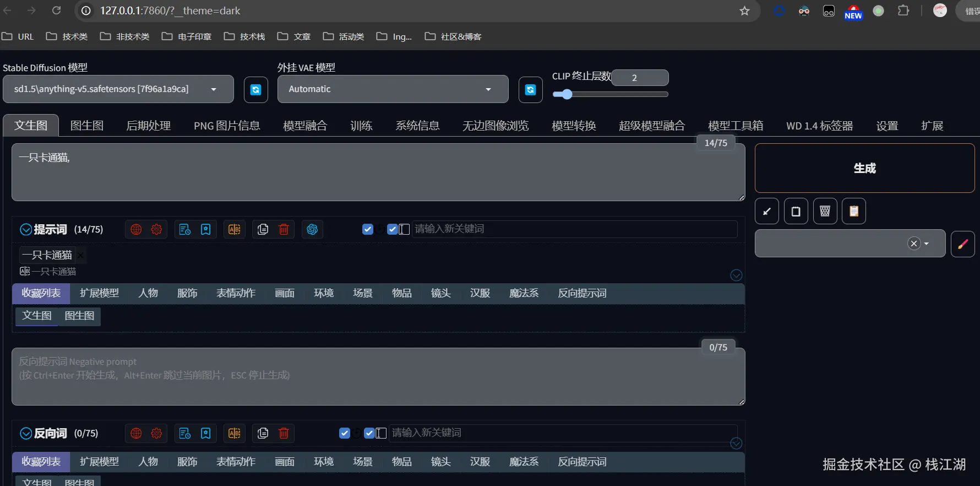The width and height of the screenshot is (980, 486).
Task: Copy the prompt in the 提示词 toolbar
Action: coord(263,229)
